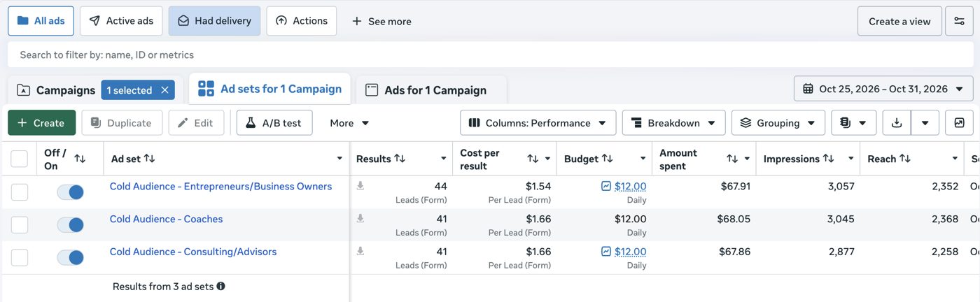This screenshot has width=980, height=302.
Task: Open the customize view settings sliders icon
Action: coord(959,21)
